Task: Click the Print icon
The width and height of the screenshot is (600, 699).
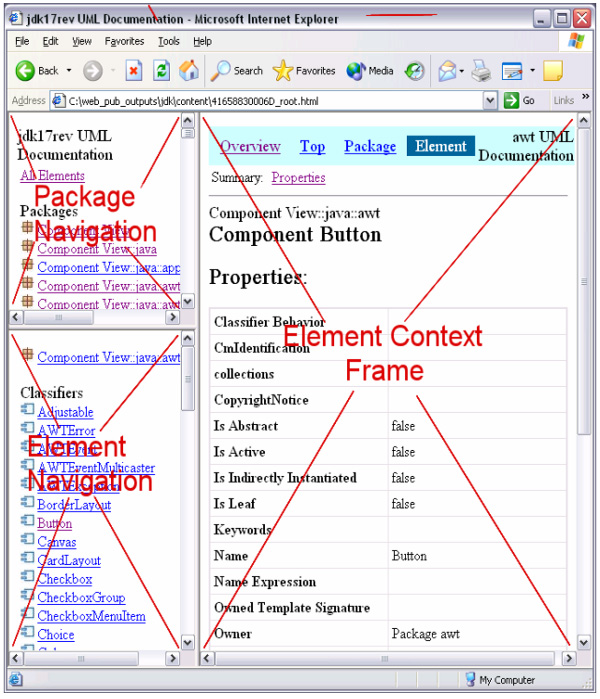Action: (481, 70)
